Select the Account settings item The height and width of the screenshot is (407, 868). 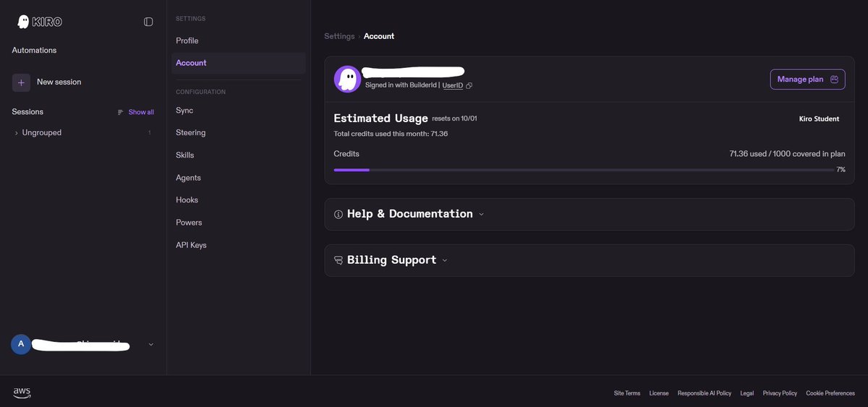(239, 63)
